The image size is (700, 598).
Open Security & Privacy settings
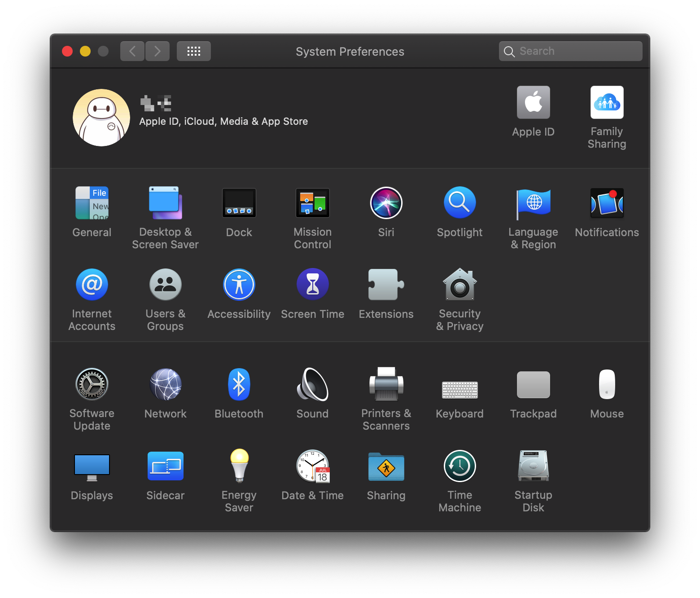(460, 284)
